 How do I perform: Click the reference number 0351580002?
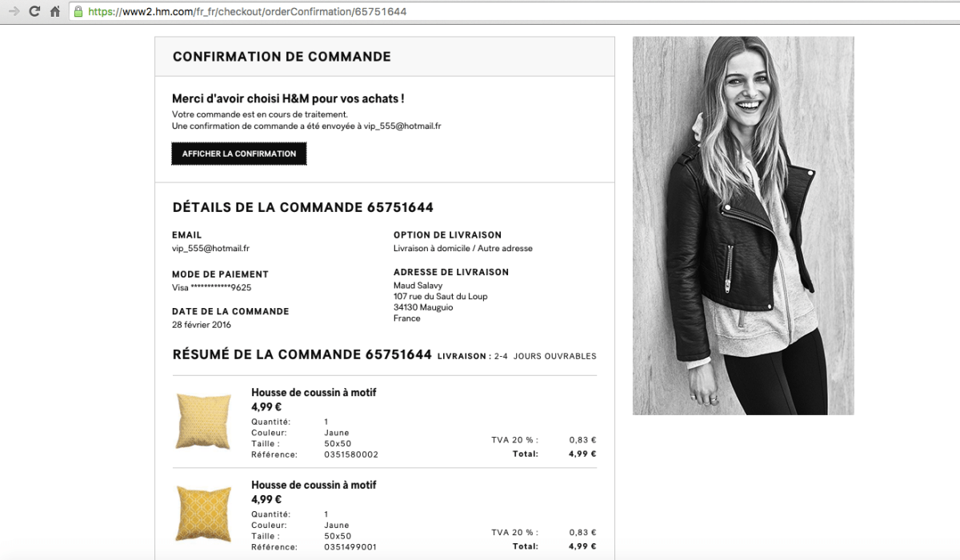coord(351,454)
